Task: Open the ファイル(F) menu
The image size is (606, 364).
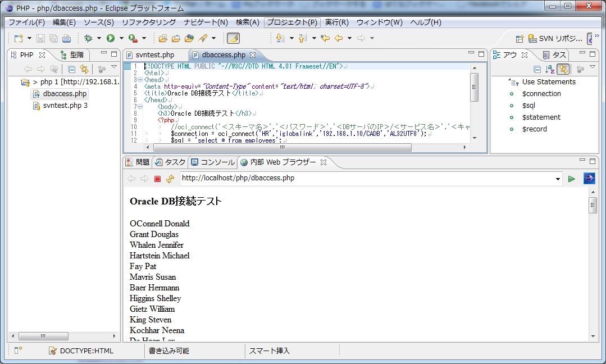Action: pos(26,22)
